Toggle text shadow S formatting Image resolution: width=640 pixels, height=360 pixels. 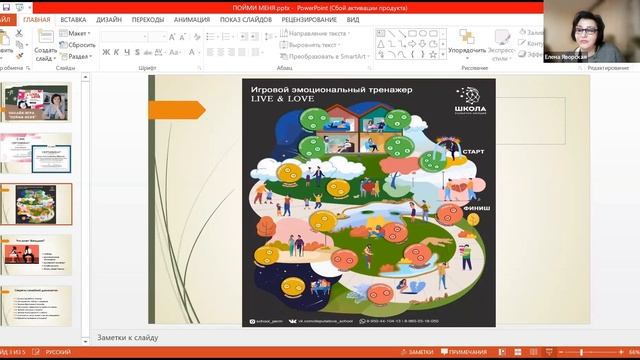point(137,52)
